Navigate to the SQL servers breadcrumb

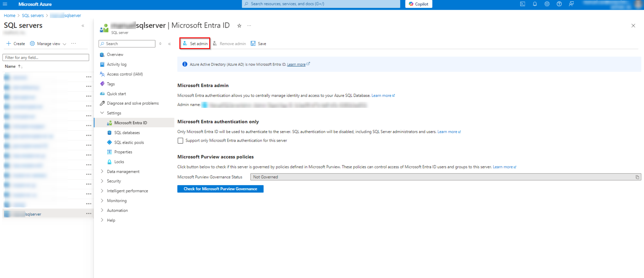[32, 15]
